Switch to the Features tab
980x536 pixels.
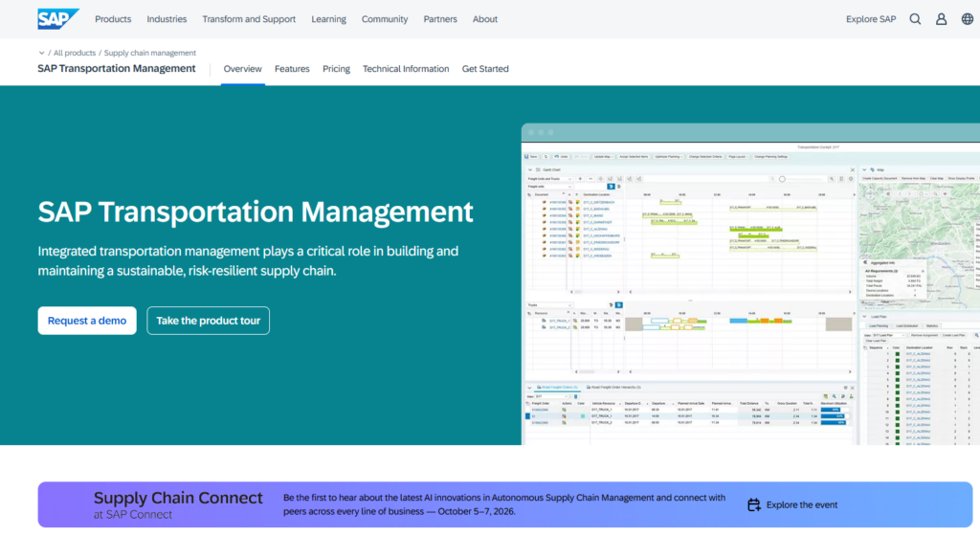(x=292, y=69)
